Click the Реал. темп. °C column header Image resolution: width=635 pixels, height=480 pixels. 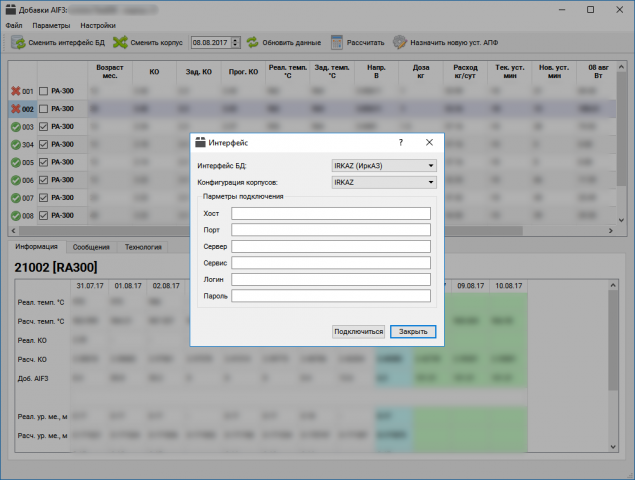tap(288, 72)
